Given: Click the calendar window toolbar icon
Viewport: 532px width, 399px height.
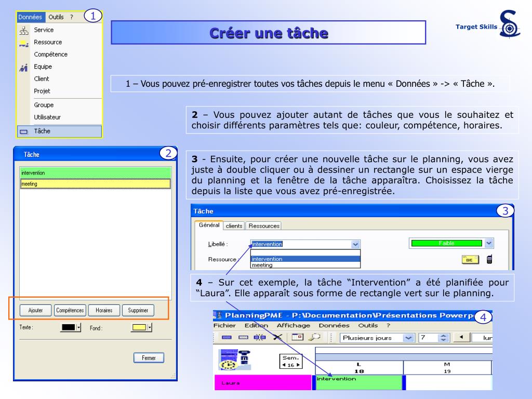Looking at the screenshot, I should pyautogui.click(x=297, y=337).
